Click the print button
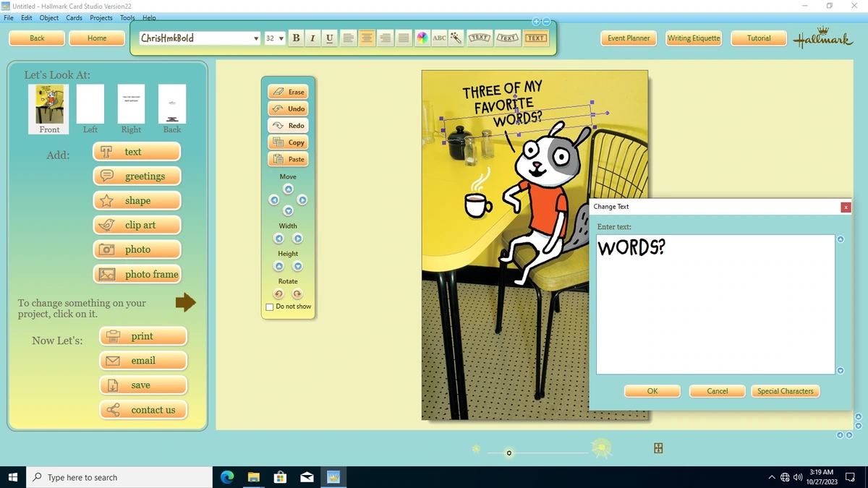This screenshot has height=488, width=868. [x=143, y=336]
